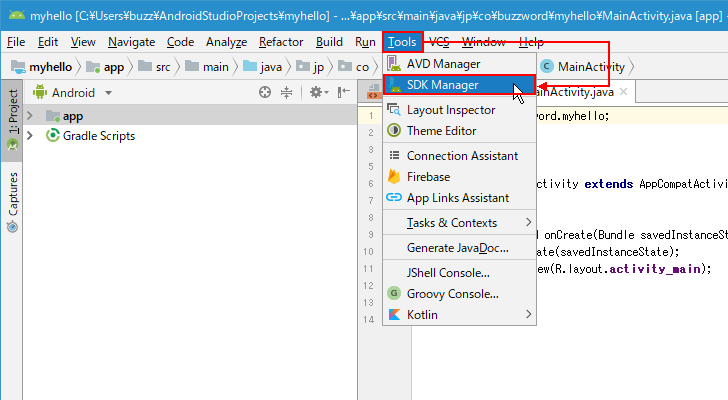Screen dimensions: 728x400
Task: Open the File menu
Action: pos(16,42)
